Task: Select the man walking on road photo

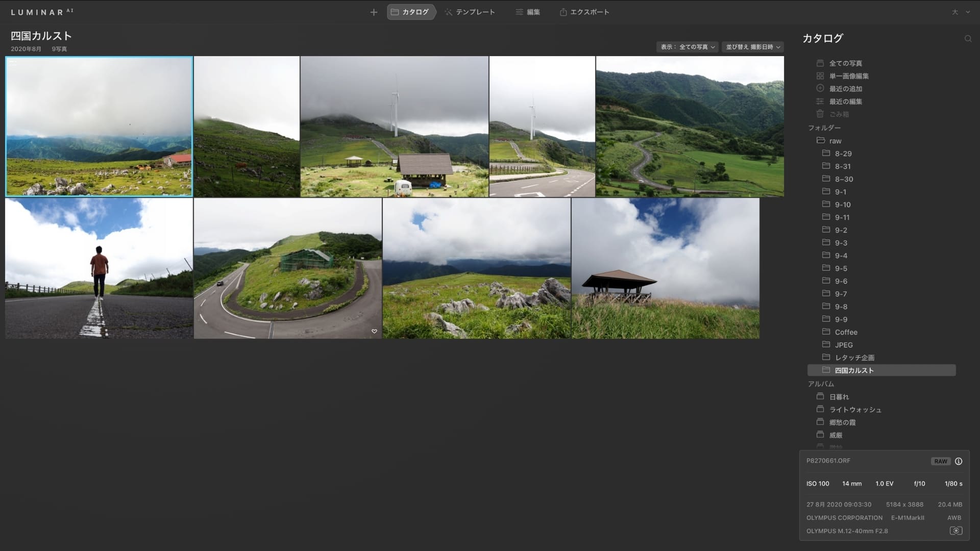Action: click(99, 269)
